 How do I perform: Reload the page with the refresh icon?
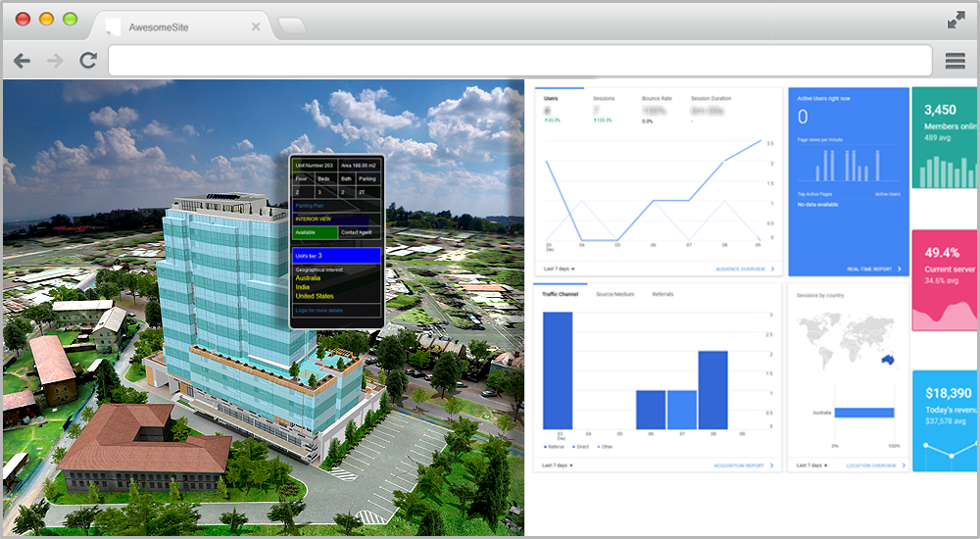point(88,61)
